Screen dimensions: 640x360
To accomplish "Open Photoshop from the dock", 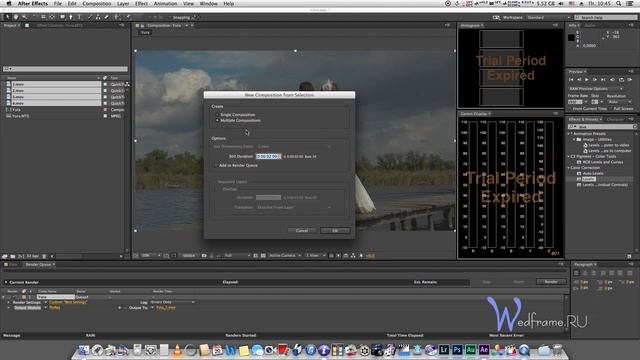I will click(457, 350).
